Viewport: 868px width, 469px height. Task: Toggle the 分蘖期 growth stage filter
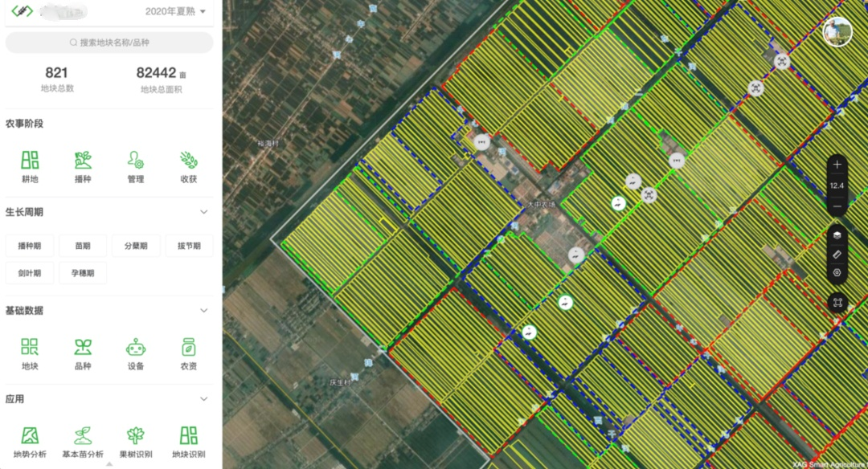pyautogui.click(x=136, y=246)
